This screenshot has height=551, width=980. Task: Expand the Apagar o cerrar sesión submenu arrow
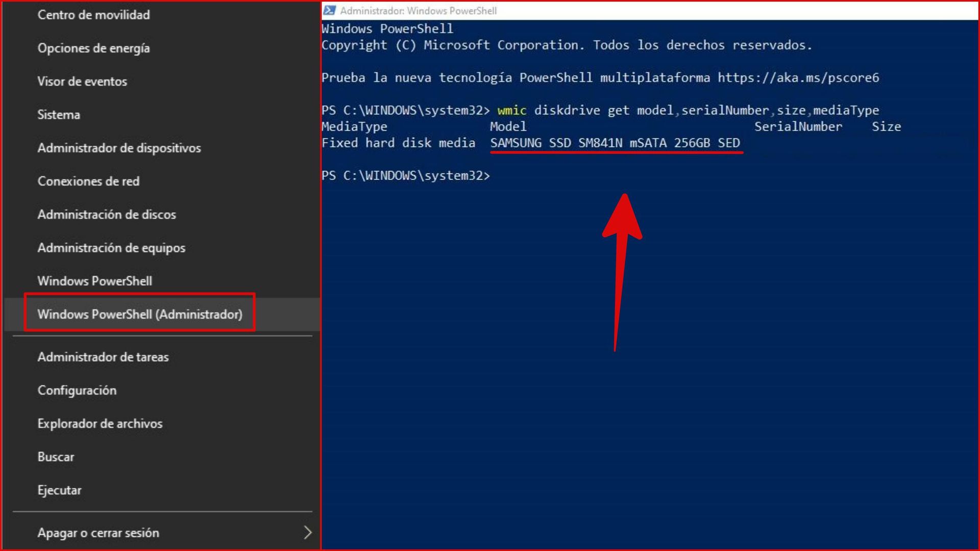[307, 533]
